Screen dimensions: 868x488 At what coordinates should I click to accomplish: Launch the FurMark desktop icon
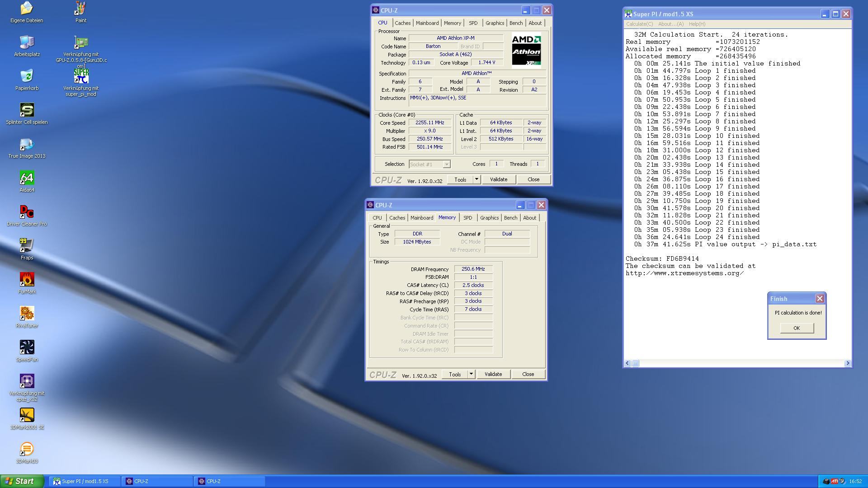pos(27,279)
